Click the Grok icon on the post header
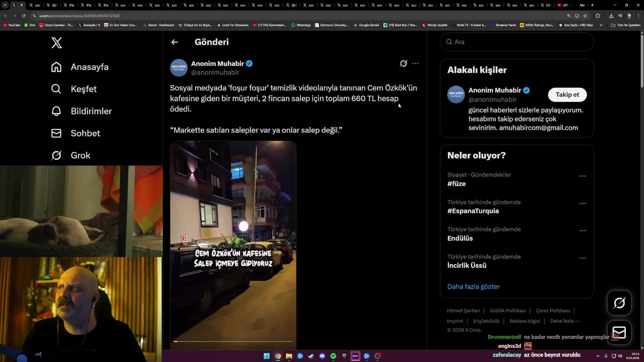The width and height of the screenshot is (644, 362). click(404, 63)
